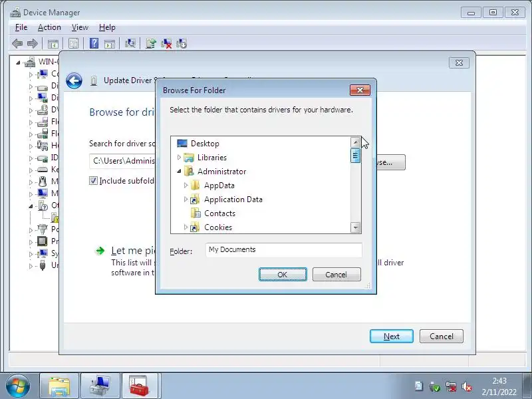Open the Help menu
532x399 pixels.
[107, 27]
